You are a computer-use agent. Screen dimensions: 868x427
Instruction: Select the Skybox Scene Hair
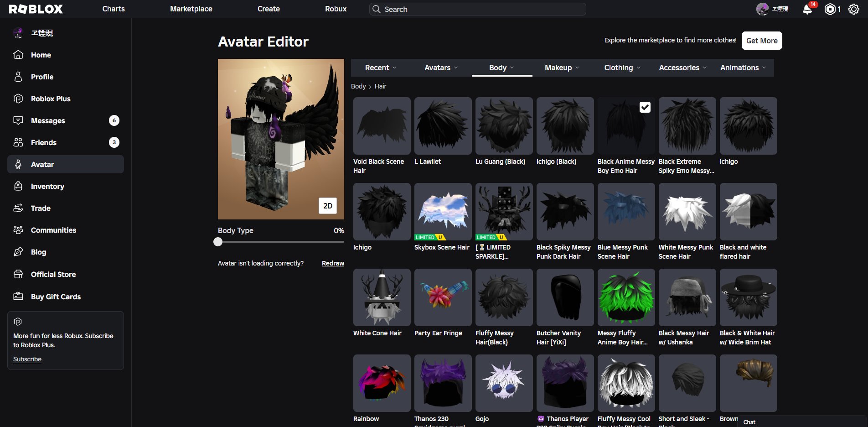click(443, 212)
